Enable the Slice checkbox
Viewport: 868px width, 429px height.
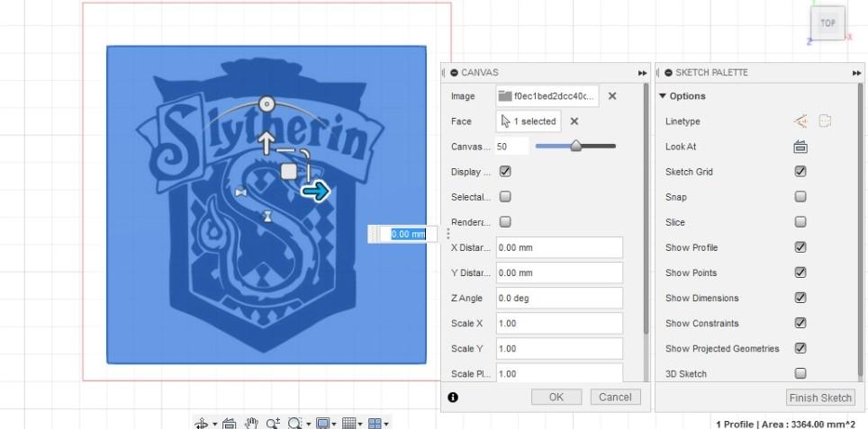pyautogui.click(x=800, y=221)
